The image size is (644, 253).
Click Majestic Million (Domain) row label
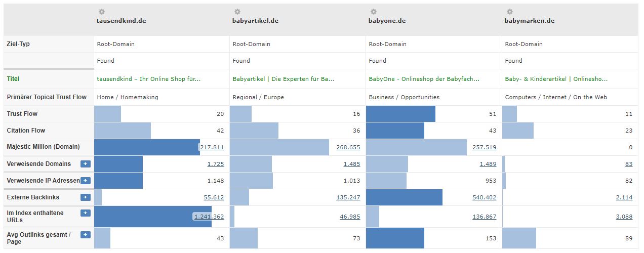43,147
